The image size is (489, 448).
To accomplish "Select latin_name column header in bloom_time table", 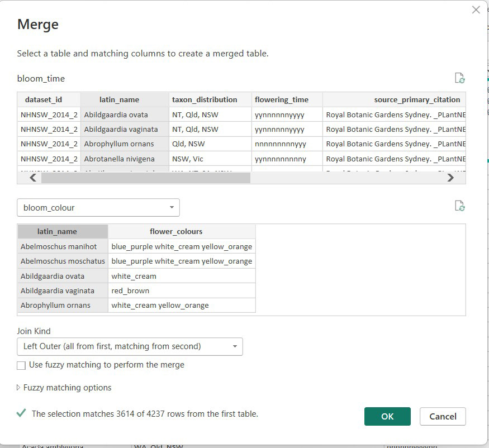I will click(x=125, y=100).
